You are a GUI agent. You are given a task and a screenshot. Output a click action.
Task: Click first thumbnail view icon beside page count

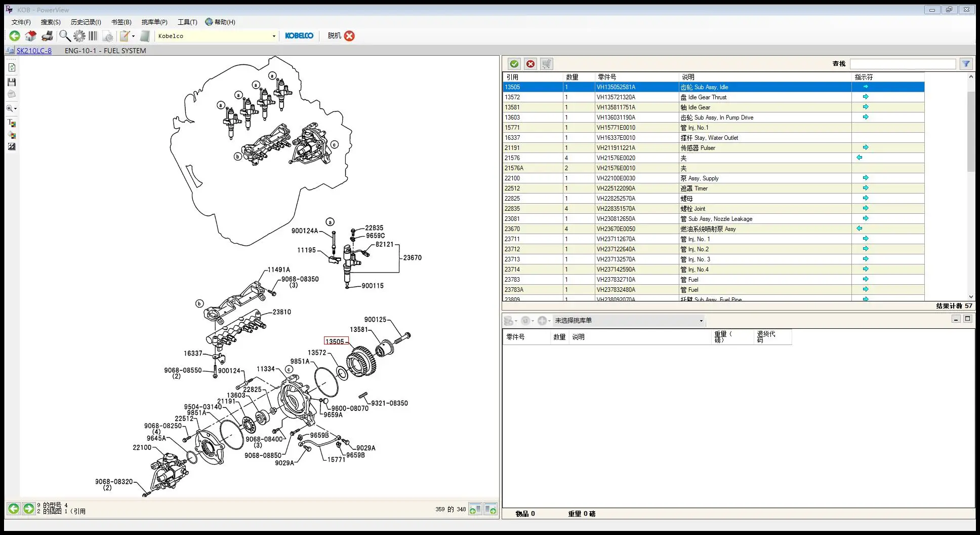coord(475,509)
